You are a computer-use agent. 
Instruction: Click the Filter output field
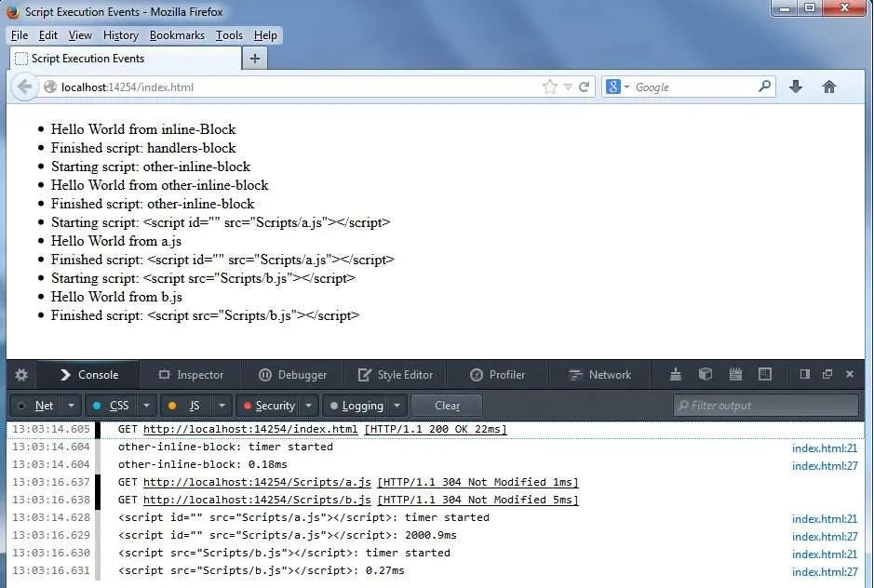[766, 406]
